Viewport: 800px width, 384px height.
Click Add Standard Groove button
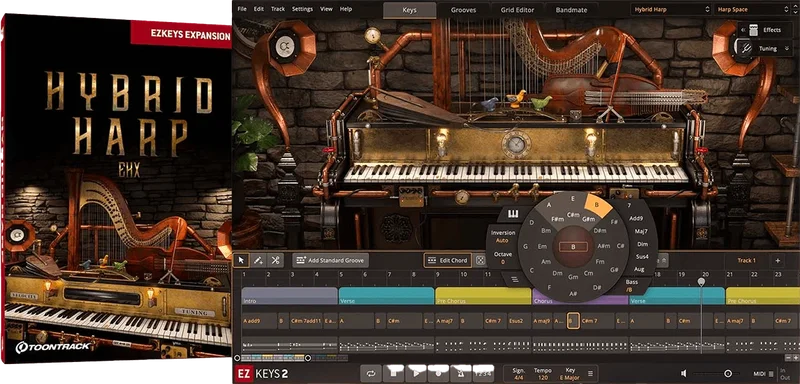click(331, 260)
